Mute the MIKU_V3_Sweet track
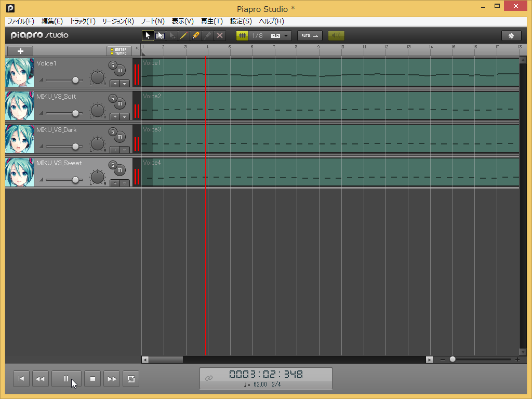Image resolution: width=532 pixels, height=399 pixels. click(x=120, y=170)
